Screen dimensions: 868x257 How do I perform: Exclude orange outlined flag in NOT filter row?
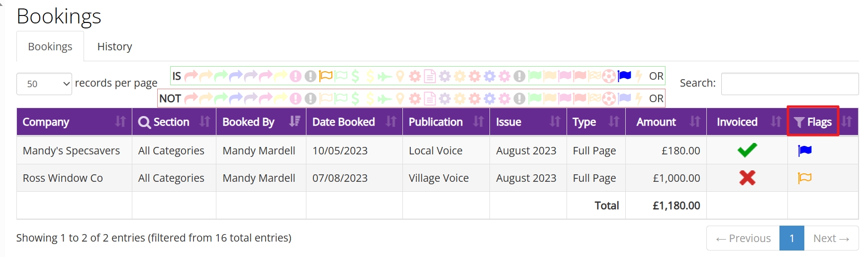point(326,98)
